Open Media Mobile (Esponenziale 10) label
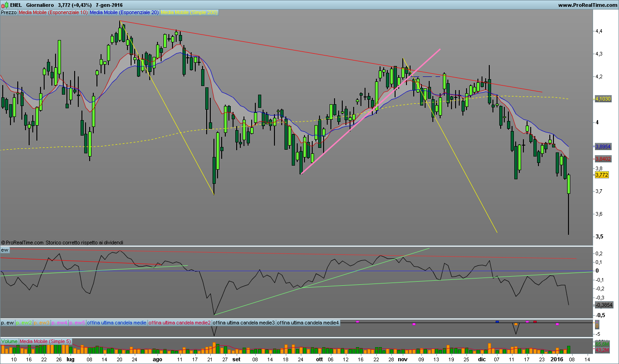 (53, 13)
